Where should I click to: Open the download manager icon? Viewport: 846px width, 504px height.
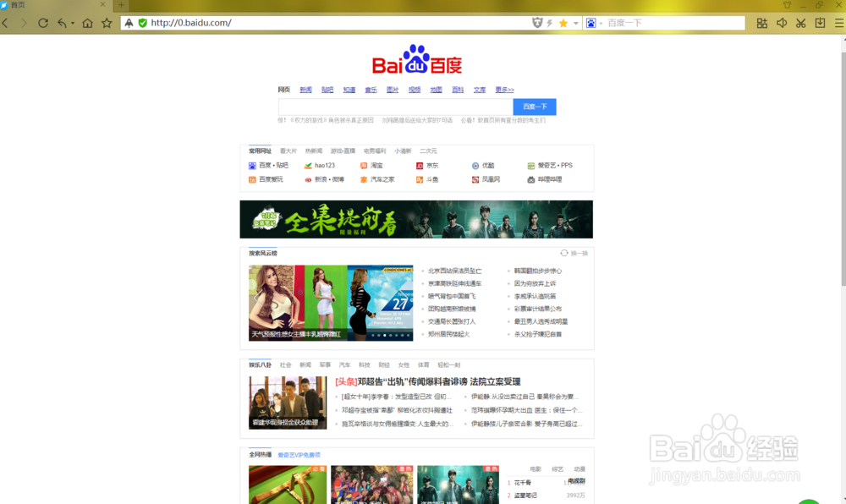coord(821,23)
